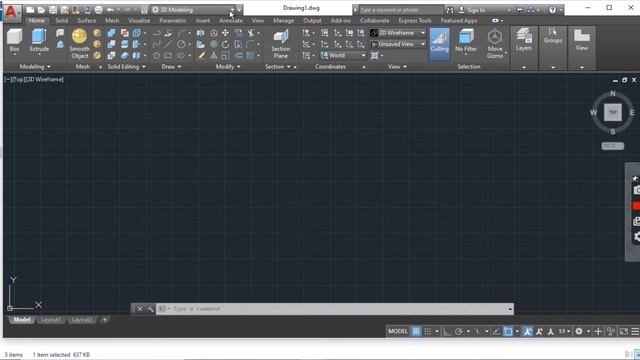Screen dimensions: 640x360
Task: Click the [2D Wireframe] viewport label
Action: pyautogui.click(x=44, y=80)
